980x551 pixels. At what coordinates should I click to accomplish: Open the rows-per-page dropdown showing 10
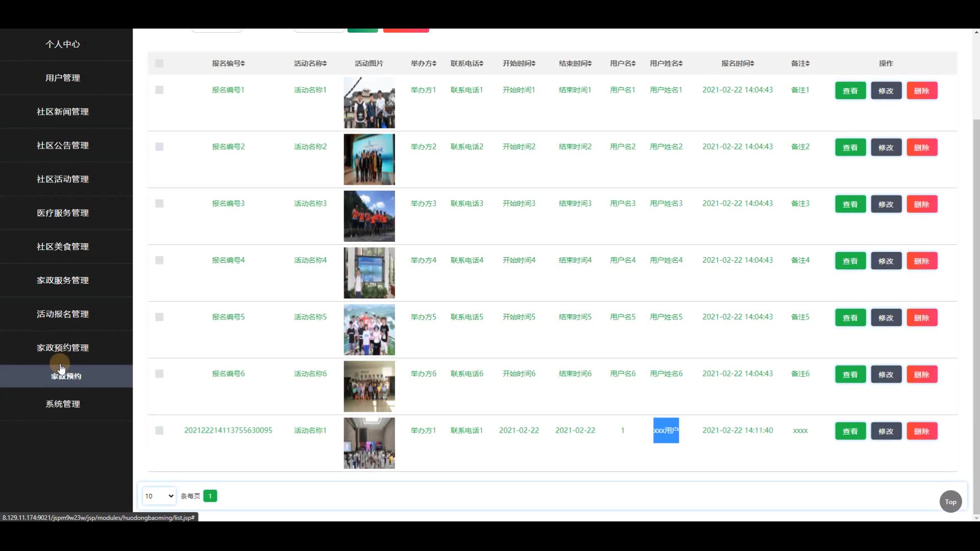[159, 496]
